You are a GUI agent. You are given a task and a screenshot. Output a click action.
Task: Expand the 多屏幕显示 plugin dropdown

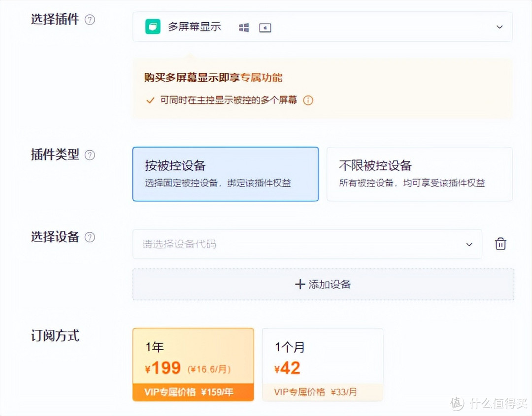pos(322,27)
